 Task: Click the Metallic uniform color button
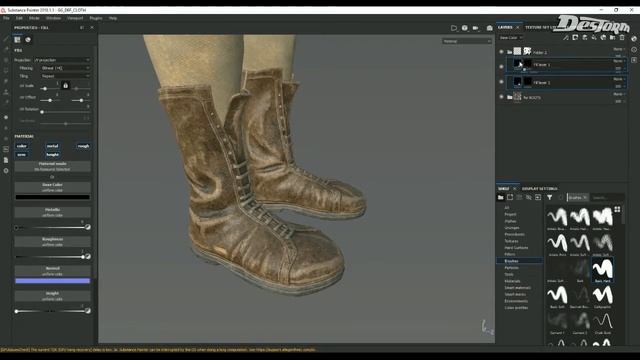[53, 212]
